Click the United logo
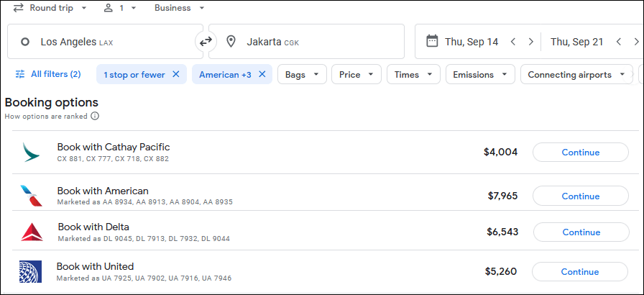Screen dimensions: 644x295 coord(30,271)
